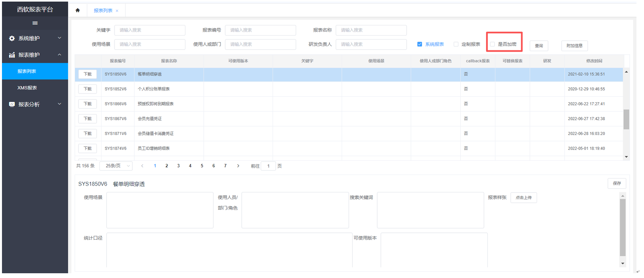Download the SYS1852V6 report via 下载 button
Image resolution: width=644 pixels, height=278 pixels.
[88, 89]
